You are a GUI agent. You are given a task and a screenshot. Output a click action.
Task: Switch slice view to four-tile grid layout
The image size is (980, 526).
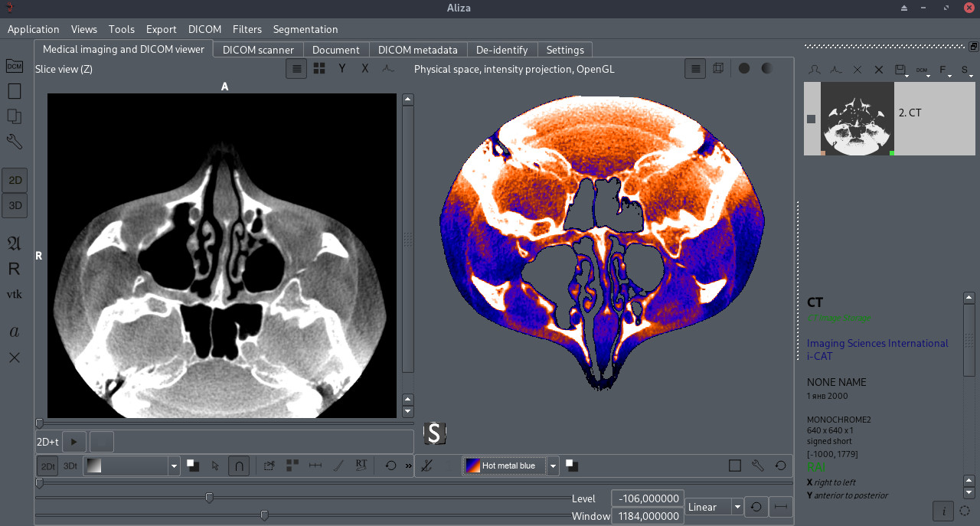[x=319, y=68]
